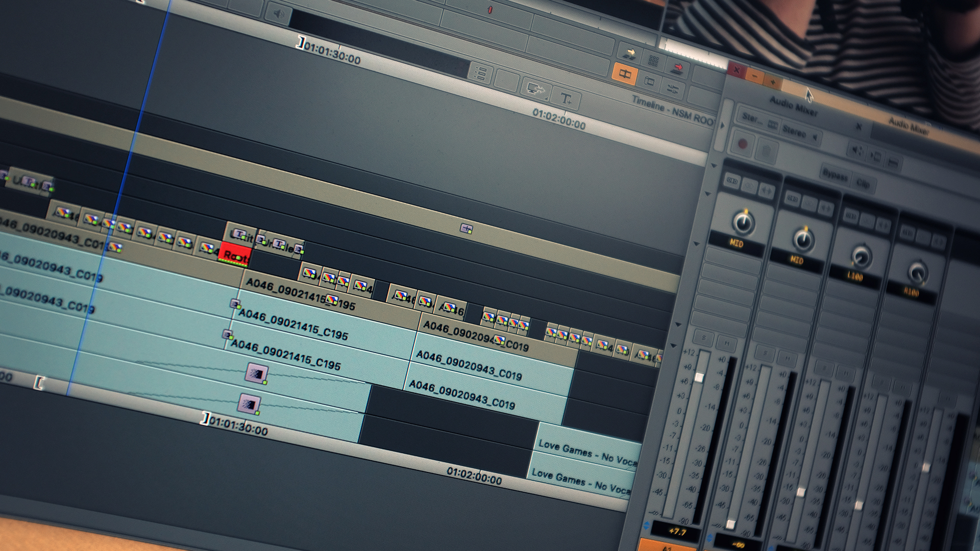Click the tape group icon on first mixer strip
Viewport: 980px width, 551px height.
[732, 181]
